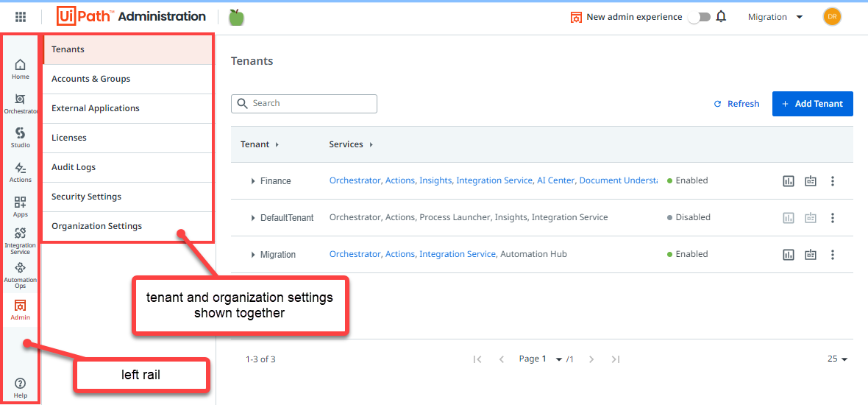The width and height of the screenshot is (868, 405).
Task: Open more options for Finance tenant
Action: tap(832, 180)
